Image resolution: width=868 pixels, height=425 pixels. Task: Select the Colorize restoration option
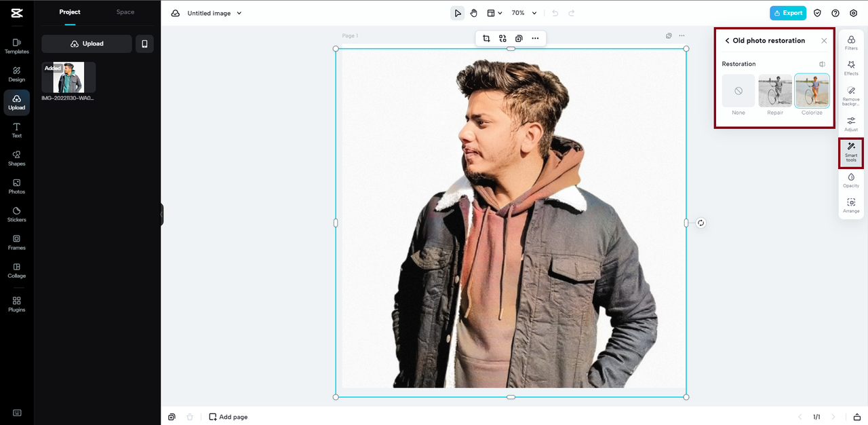(812, 91)
